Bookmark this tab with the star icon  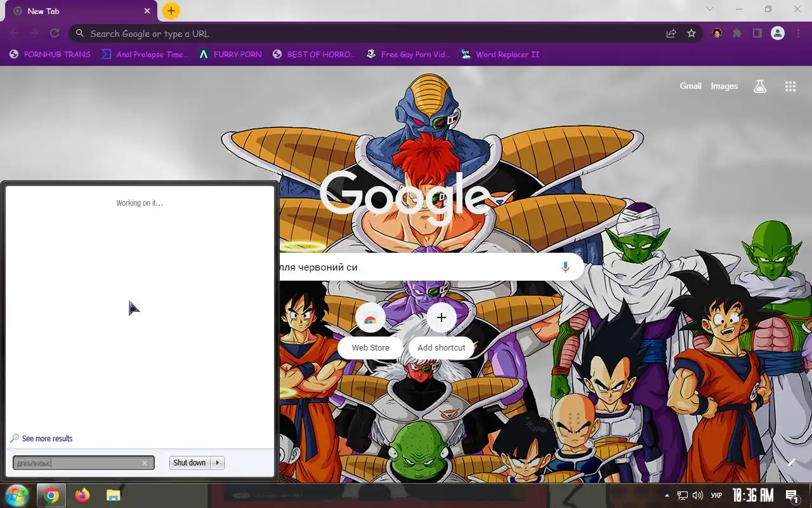691,34
